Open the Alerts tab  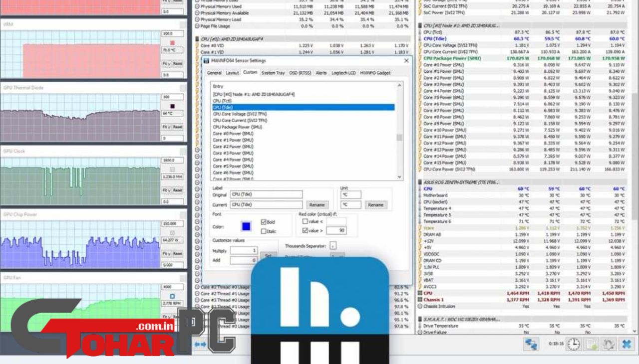[321, 73]
